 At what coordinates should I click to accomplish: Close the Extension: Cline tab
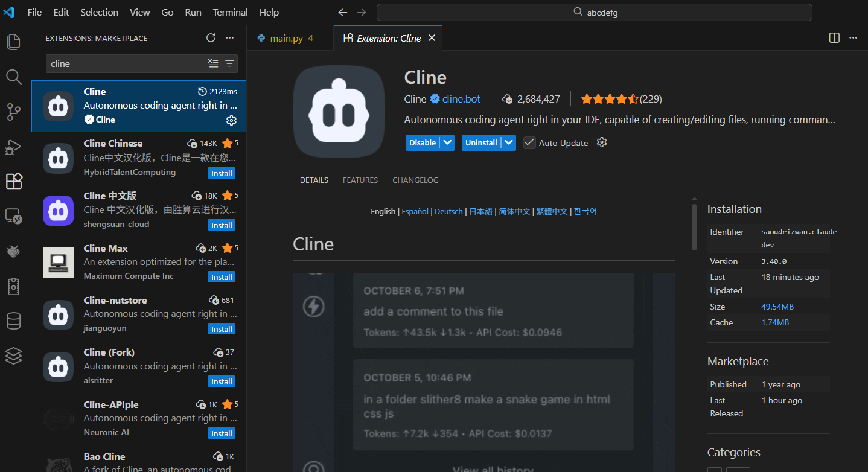(x=432, y=38)
